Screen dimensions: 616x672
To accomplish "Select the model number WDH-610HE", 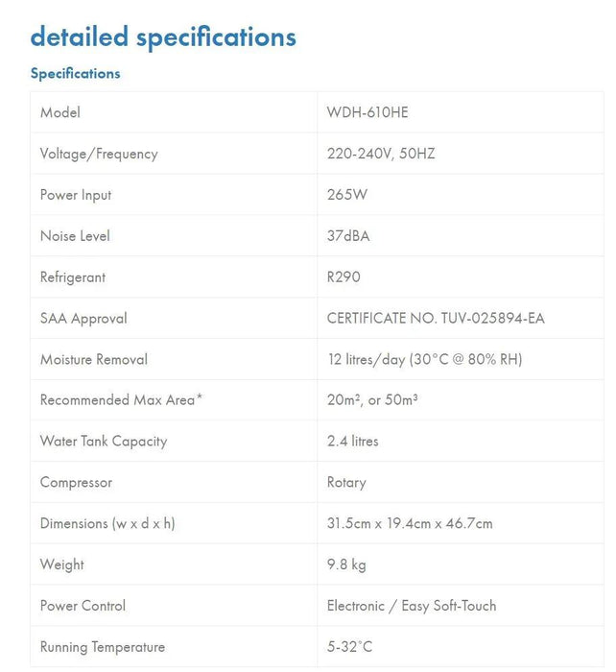I will point(367,112).
